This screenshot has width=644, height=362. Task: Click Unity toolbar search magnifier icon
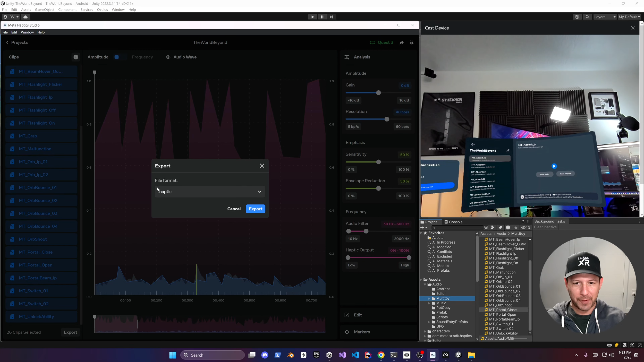pyautogui.click(x=587, y=17)
